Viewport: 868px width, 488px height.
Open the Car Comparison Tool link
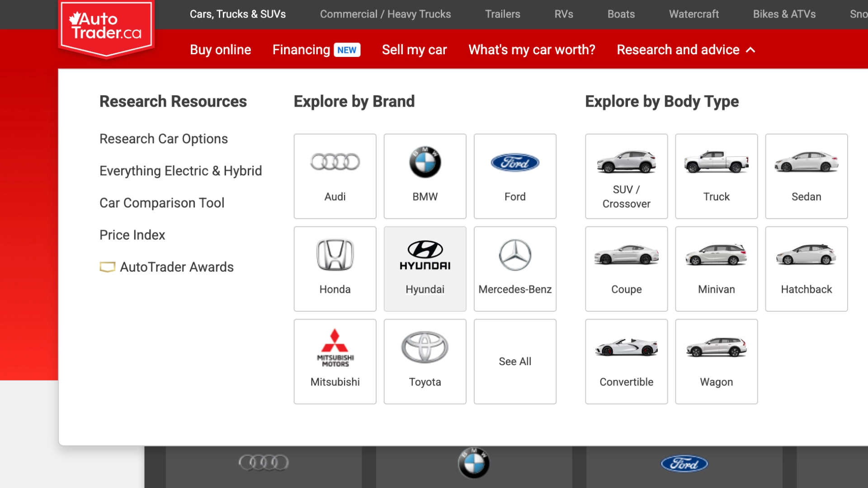162,203
